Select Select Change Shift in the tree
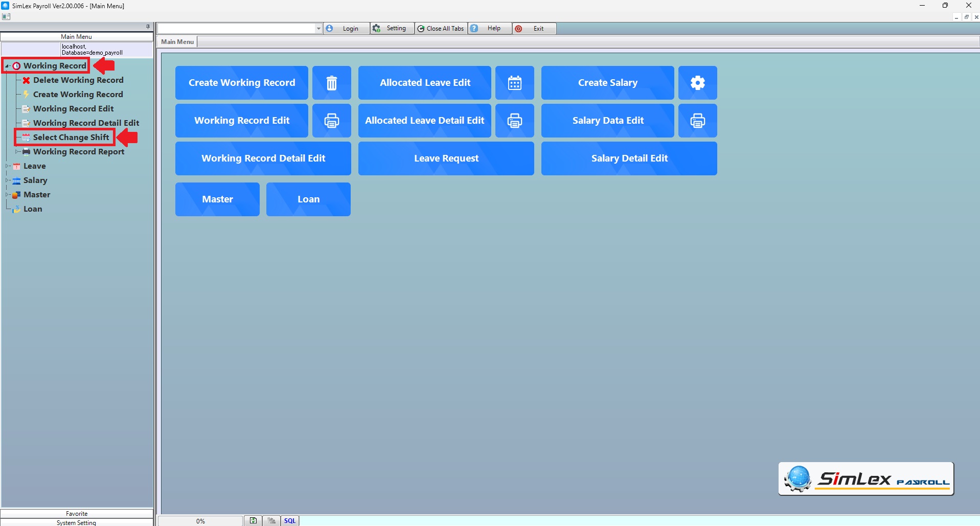Viewport: 980px width, 526px height. [x=71, y=138]
